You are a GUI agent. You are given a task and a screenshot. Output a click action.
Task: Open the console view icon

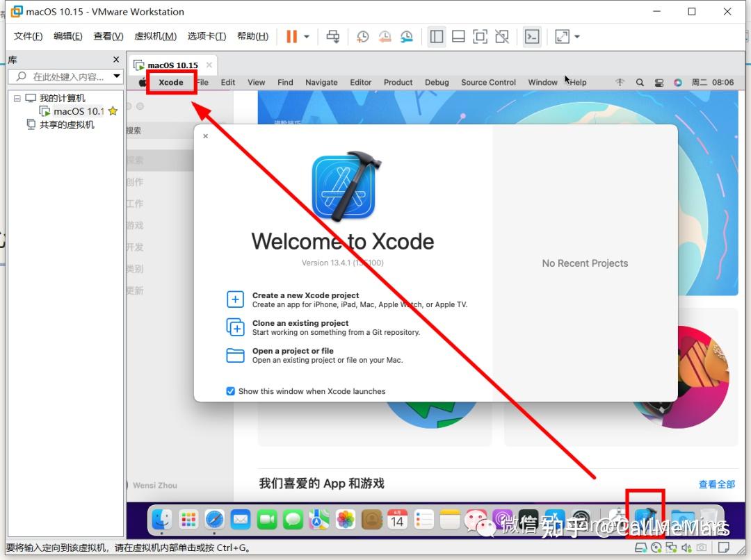tap(532, 36)
